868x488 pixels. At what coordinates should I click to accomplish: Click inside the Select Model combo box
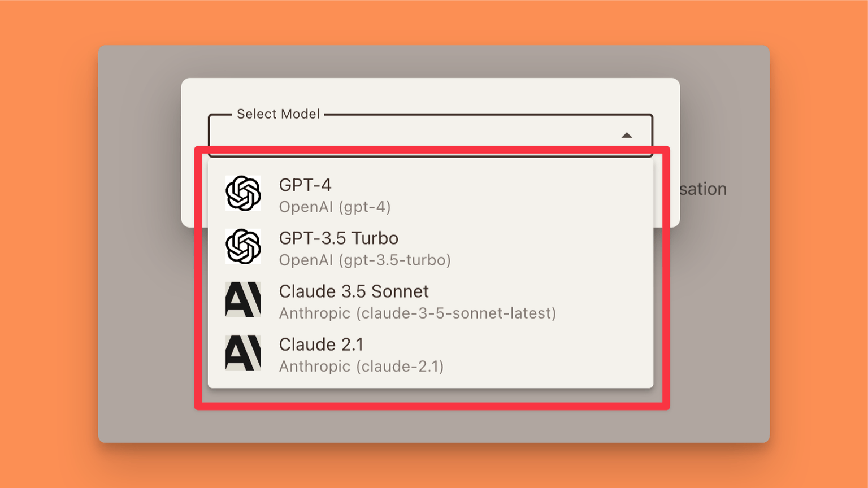413,135
